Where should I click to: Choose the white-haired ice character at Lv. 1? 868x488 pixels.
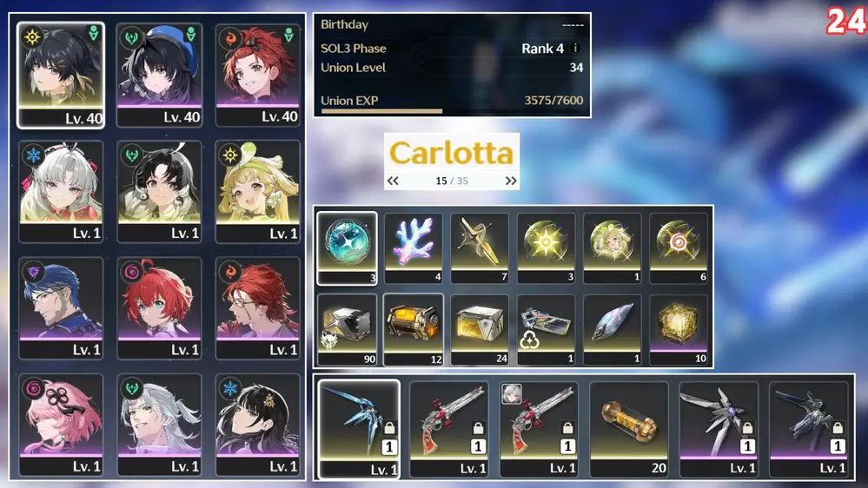coord(61,191)
